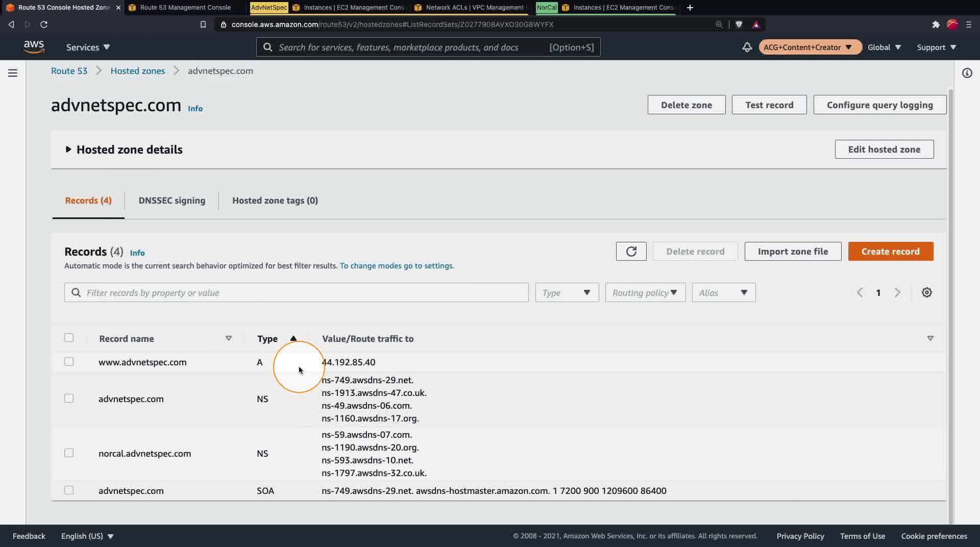Click Configure query logging button

(x=879, y=105)
